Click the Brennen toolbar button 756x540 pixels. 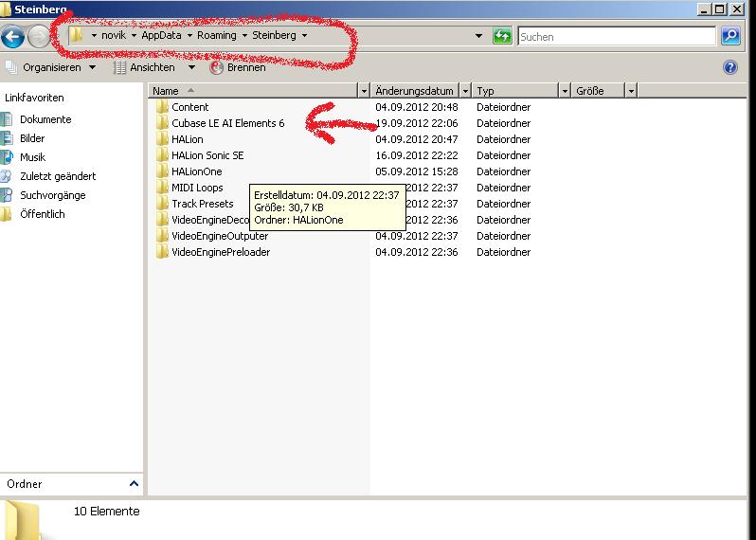click(238, 67)
